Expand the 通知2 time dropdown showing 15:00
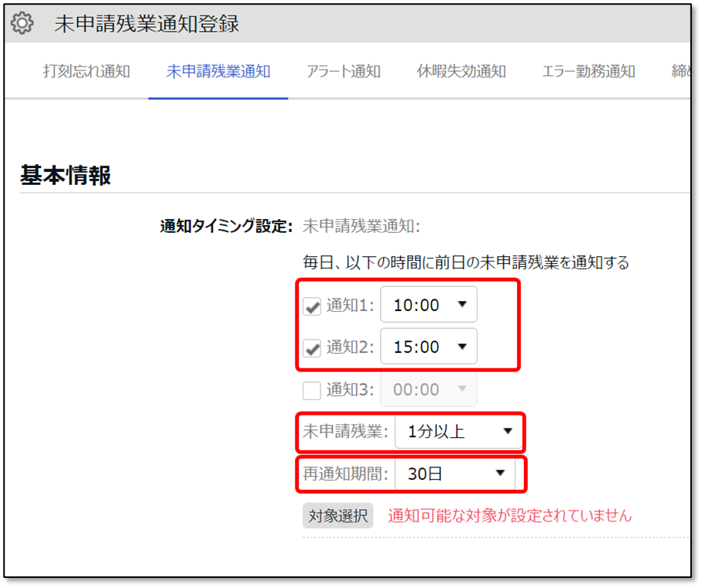The height and width of the screenshot is (588, 702). pos(429,347)
